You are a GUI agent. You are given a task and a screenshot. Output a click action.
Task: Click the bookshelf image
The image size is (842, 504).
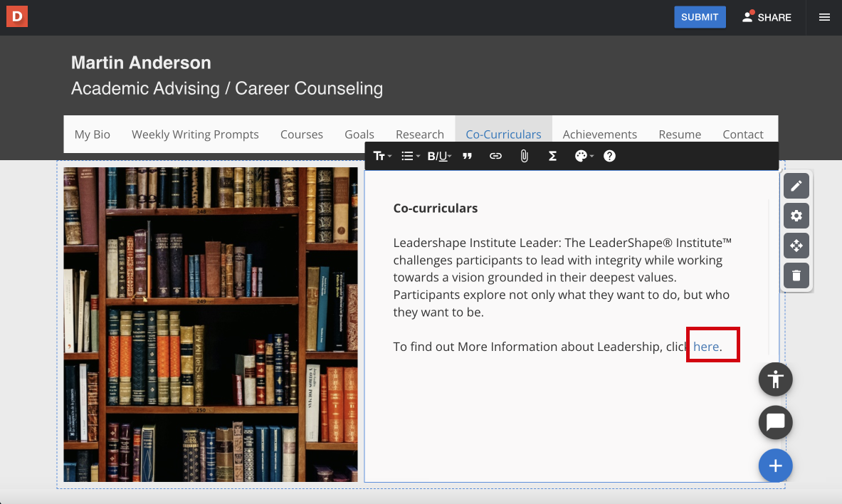211,325
